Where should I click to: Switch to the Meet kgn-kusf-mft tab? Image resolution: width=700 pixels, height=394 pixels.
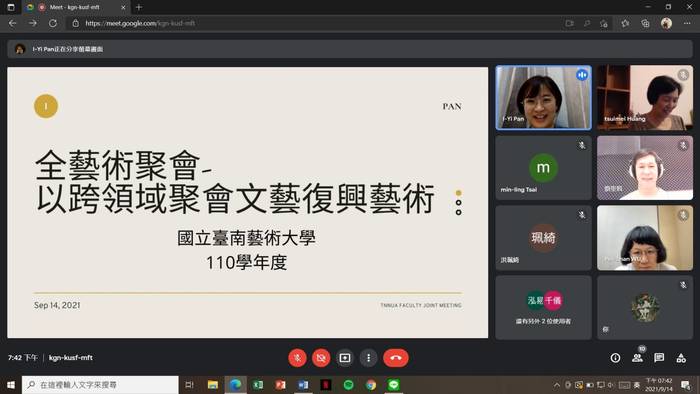point(75,7)
